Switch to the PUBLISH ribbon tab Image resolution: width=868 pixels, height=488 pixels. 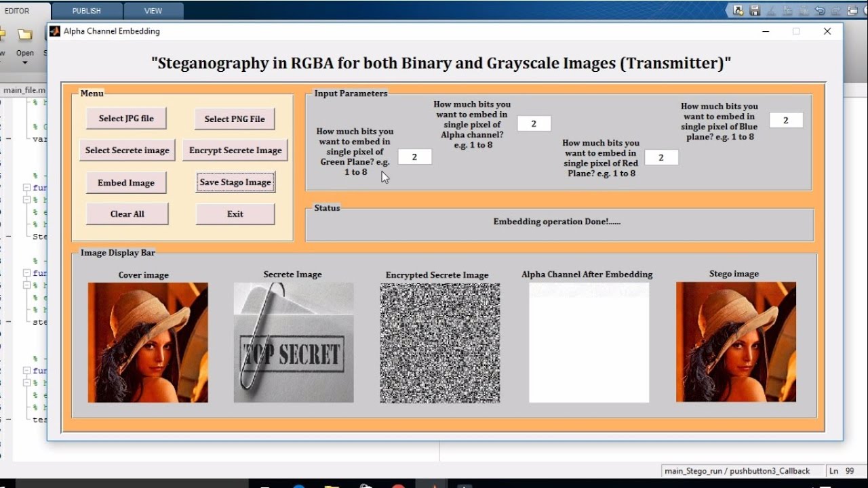tap(86, 11)
